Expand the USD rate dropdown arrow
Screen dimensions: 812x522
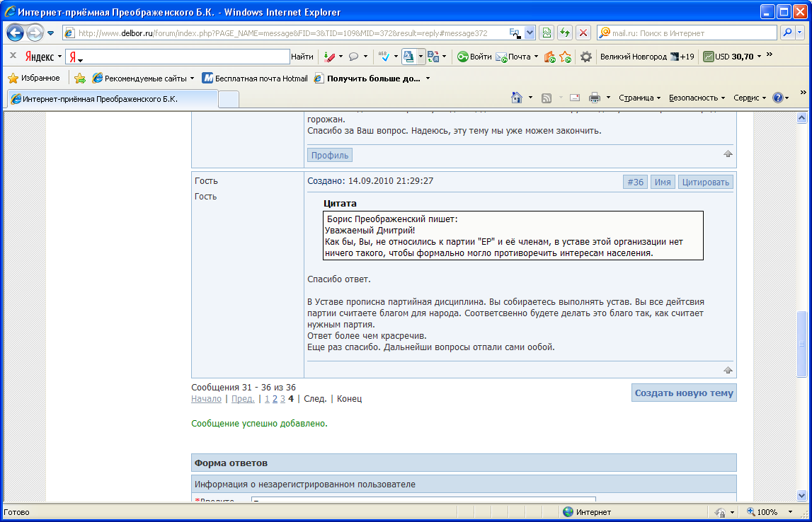[x=759, y=57]
